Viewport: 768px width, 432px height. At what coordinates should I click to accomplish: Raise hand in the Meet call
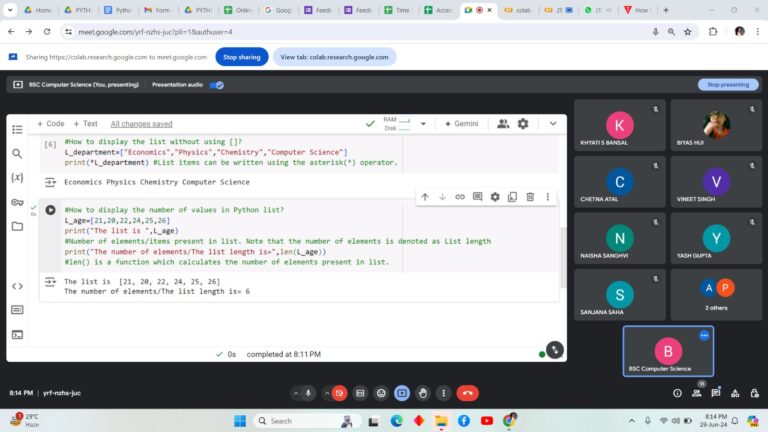[x=423, y=393]
